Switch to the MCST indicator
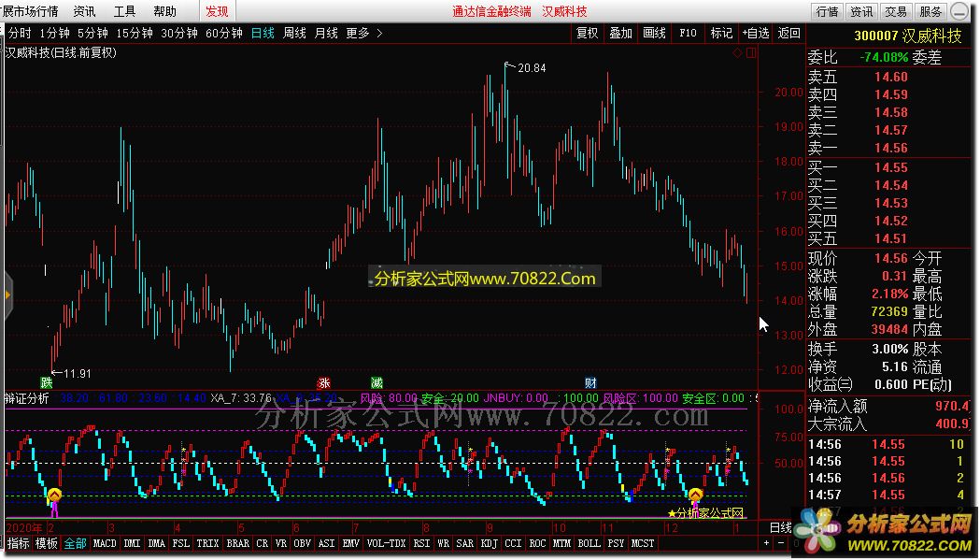 643,543
